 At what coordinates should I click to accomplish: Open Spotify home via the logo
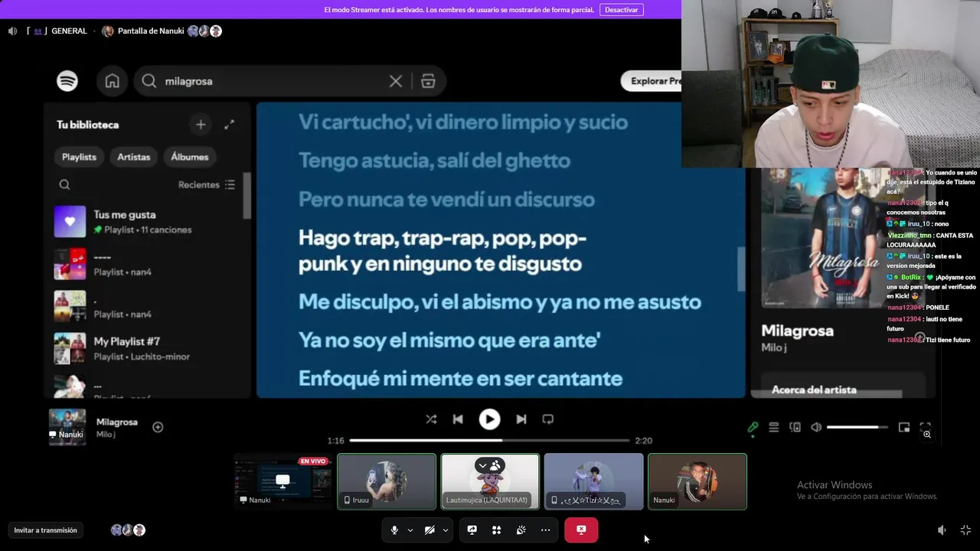coord(67,81)
